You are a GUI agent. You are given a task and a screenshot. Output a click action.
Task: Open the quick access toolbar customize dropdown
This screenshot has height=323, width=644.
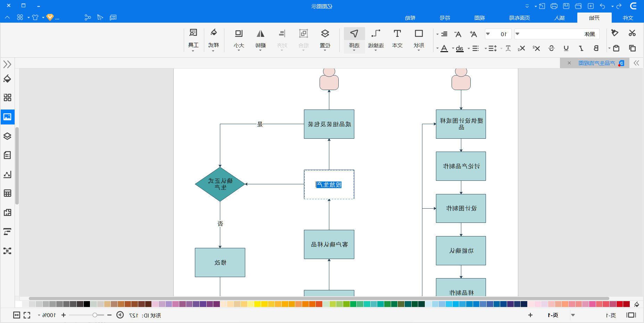(x=527, y=6)
